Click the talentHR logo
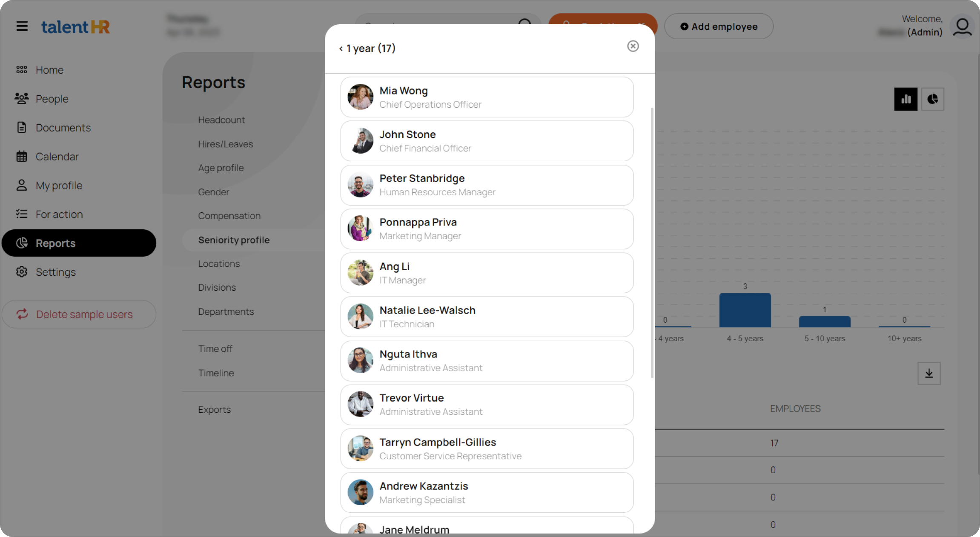980x537 pixels. click(x=75, y=27)
